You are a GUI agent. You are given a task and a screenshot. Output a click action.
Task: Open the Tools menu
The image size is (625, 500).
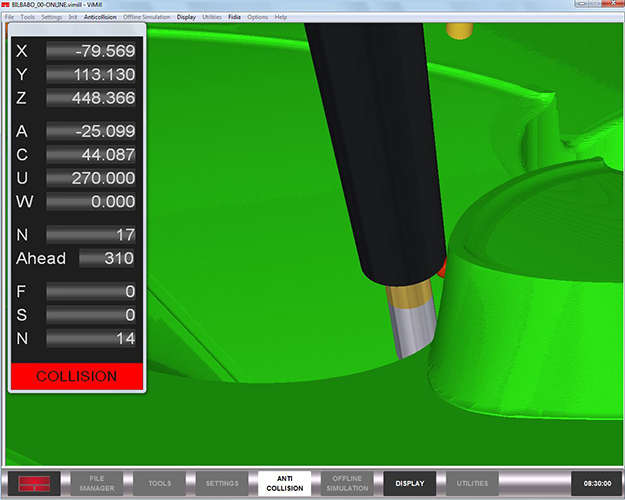pyautogui.click(x=27, y=17)
